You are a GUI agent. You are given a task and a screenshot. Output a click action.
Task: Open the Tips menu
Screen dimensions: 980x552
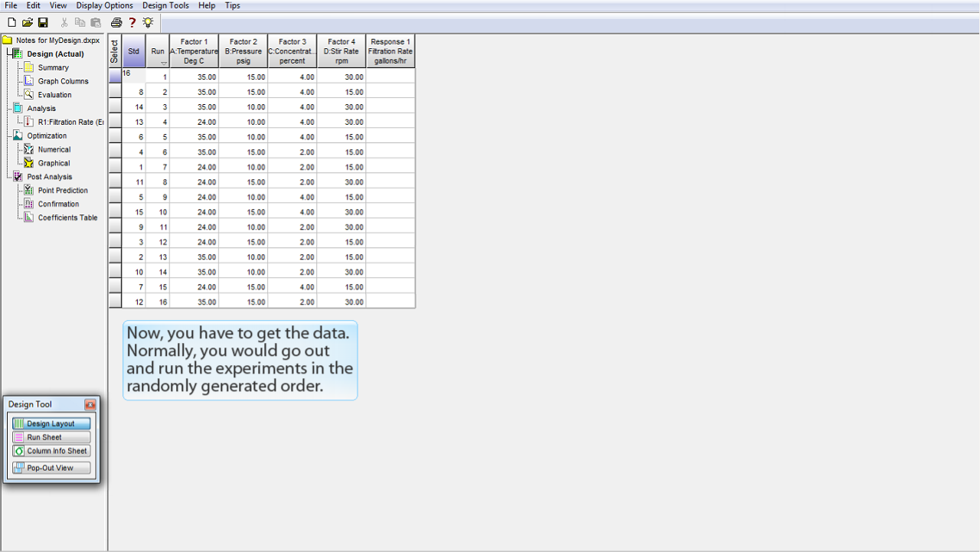click(232, 5)
